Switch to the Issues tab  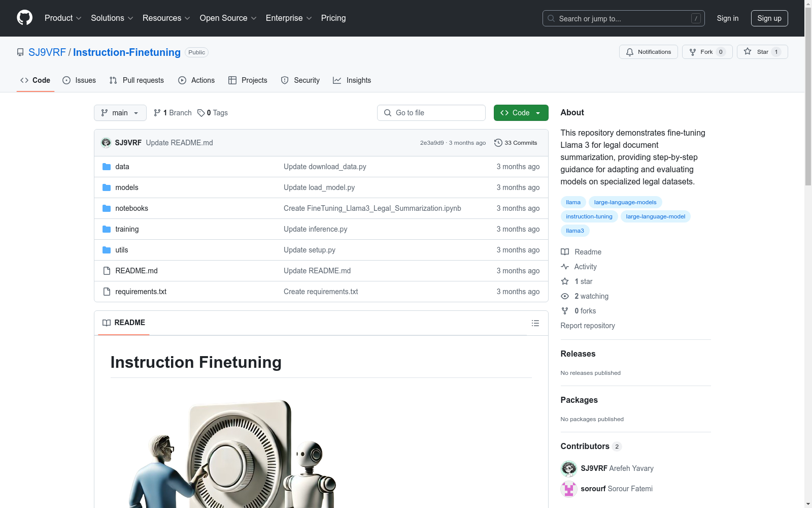click(x=79, y=80)
